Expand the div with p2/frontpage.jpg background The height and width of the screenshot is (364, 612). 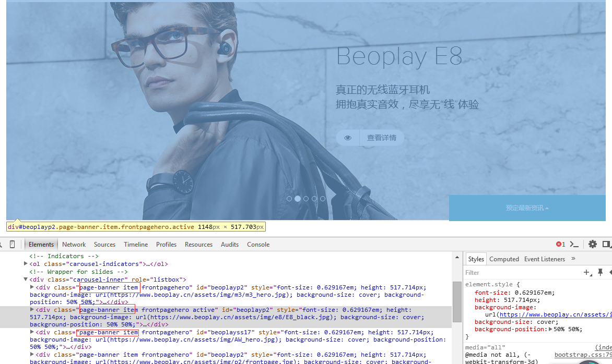click(x=32, y=355)
